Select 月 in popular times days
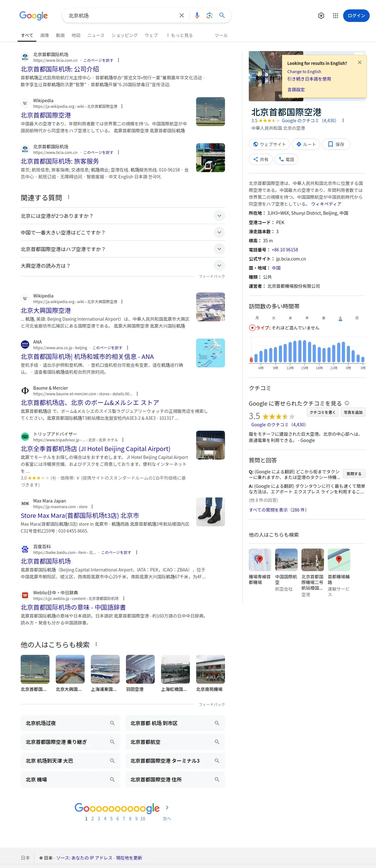376x868 pixels. (x=257, y=318)
